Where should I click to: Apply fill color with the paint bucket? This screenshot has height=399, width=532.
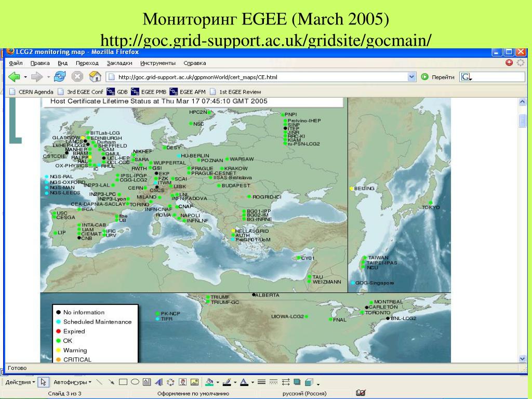209,382
